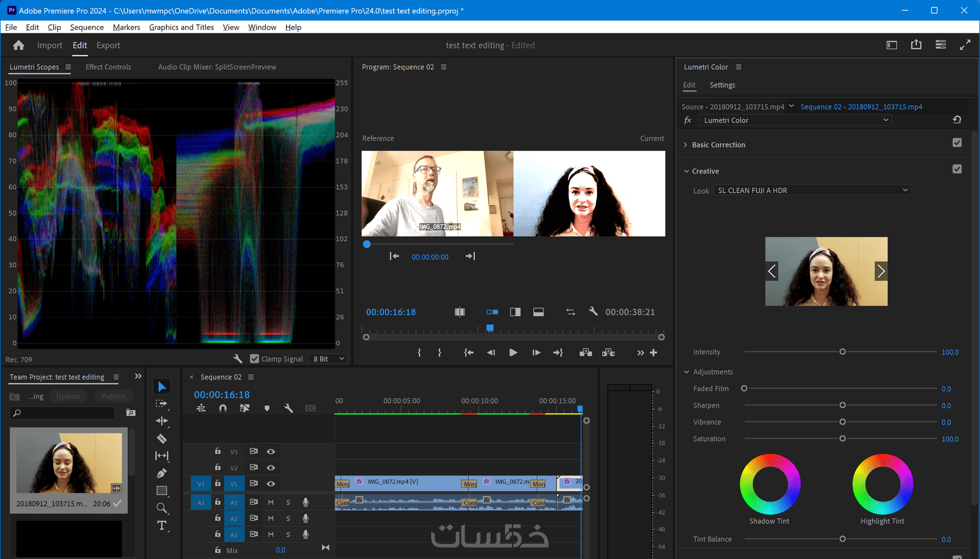
Task: Toggle the Clamp Signal checkbox
Action: (x=254, y=358)
